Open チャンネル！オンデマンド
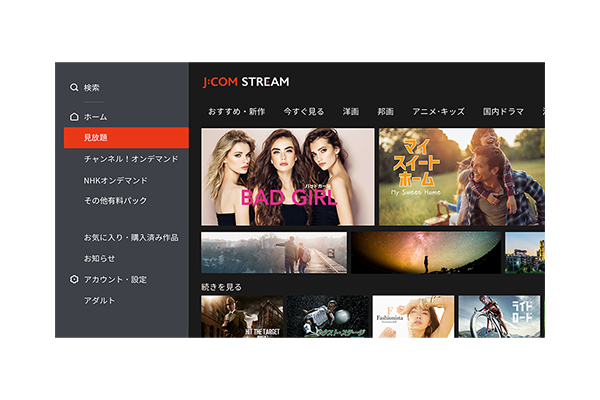This screenshot has height=400, width=600. [131, 159]
